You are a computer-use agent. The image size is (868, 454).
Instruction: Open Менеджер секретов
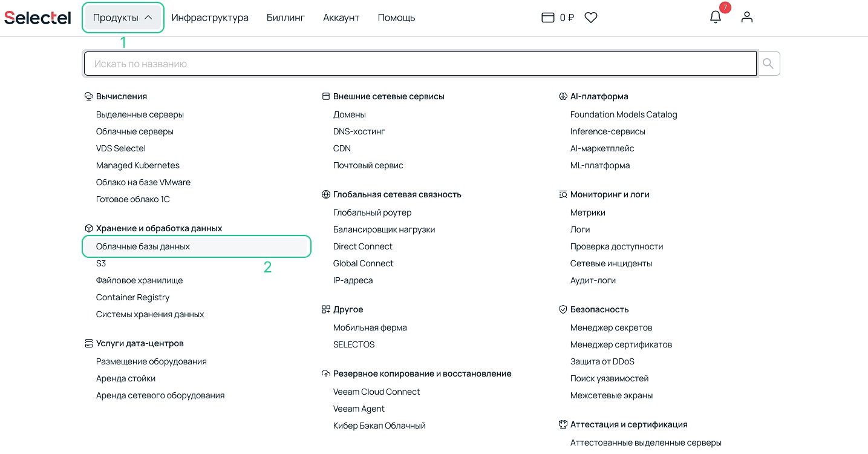(611, 327)
